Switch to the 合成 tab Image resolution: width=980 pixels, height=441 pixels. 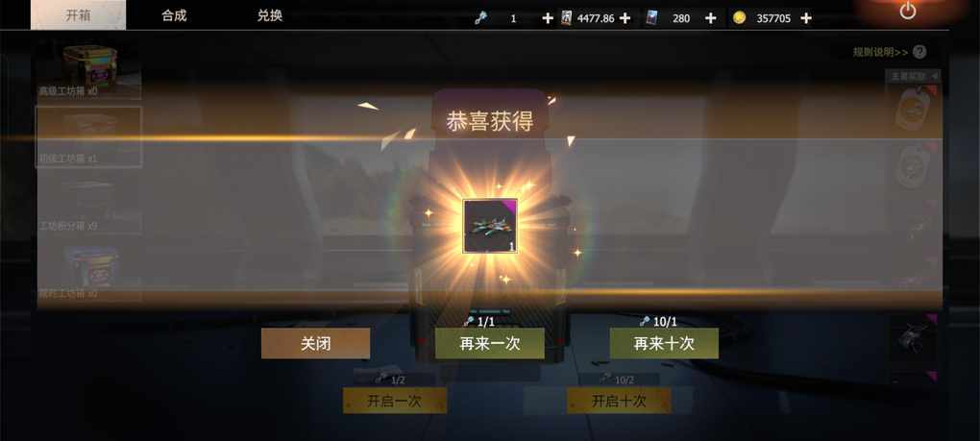pyautogui.click(x=174, y=15)
